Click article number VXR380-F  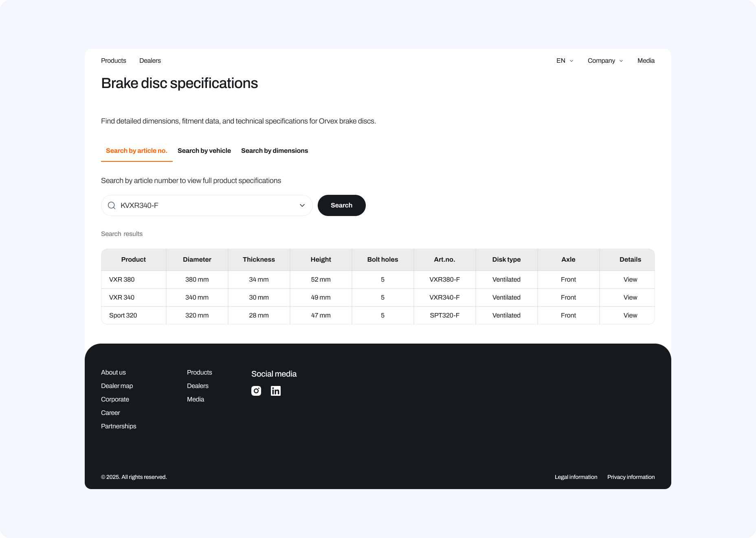pyautogui.click(x=445, y=280)
